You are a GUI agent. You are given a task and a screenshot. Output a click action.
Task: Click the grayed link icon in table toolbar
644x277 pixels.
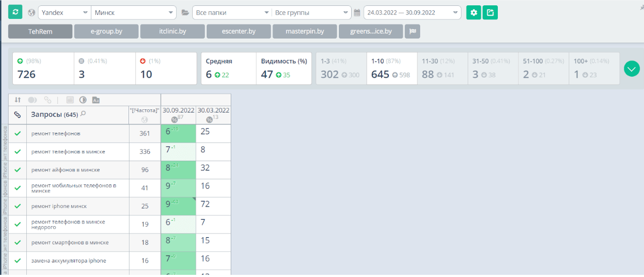tap(48, 100)
